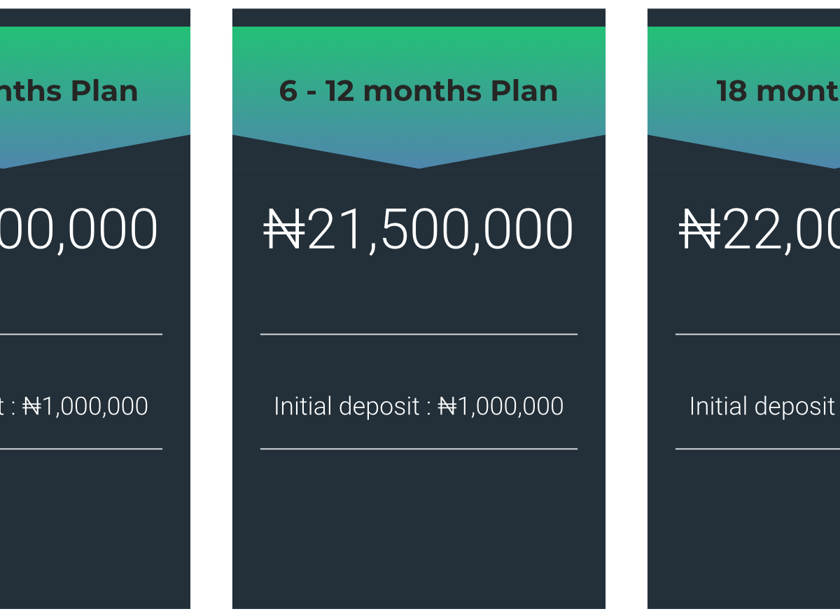Click white gap between middle and right cards

(626, 308)
